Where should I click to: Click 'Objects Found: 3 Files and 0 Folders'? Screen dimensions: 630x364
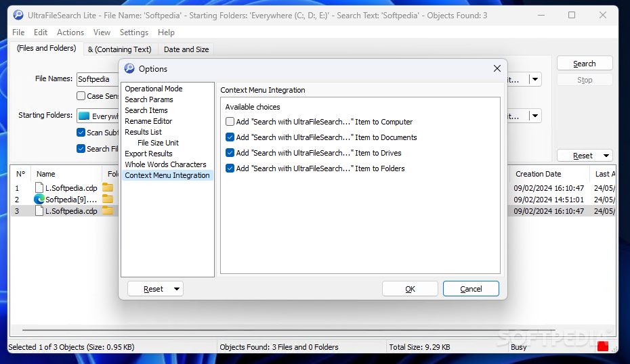tap(279, 347)
